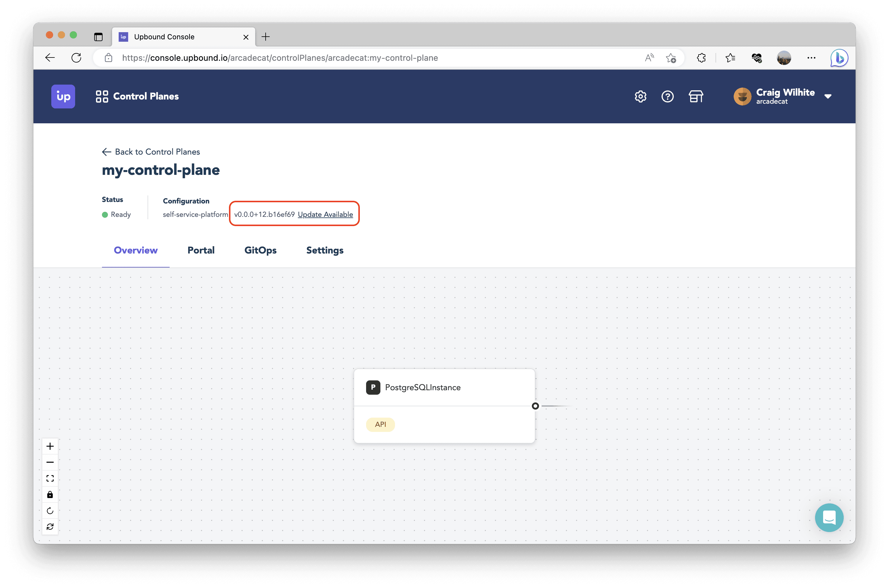Open browser three-dots settings menu

click(811, 58)
